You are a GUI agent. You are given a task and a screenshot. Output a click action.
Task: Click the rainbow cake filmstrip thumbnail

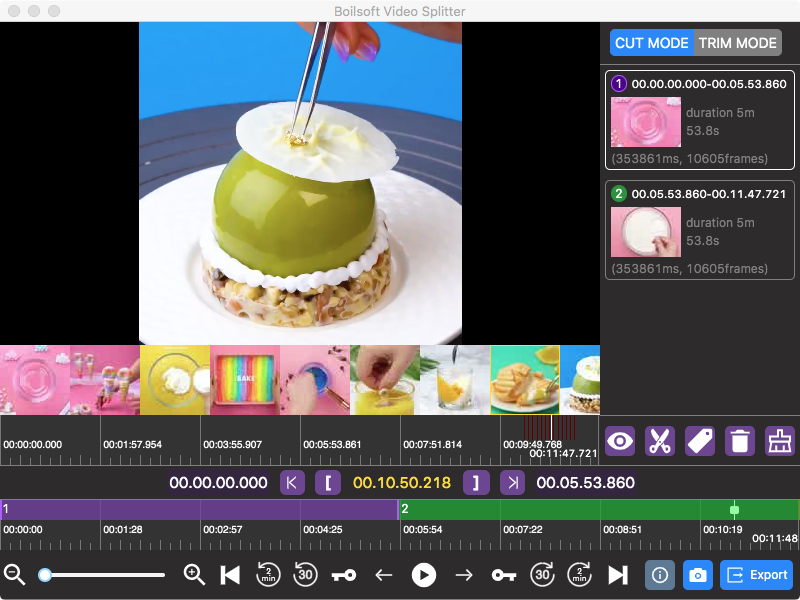pyautogui.click(x=245, y=380)
